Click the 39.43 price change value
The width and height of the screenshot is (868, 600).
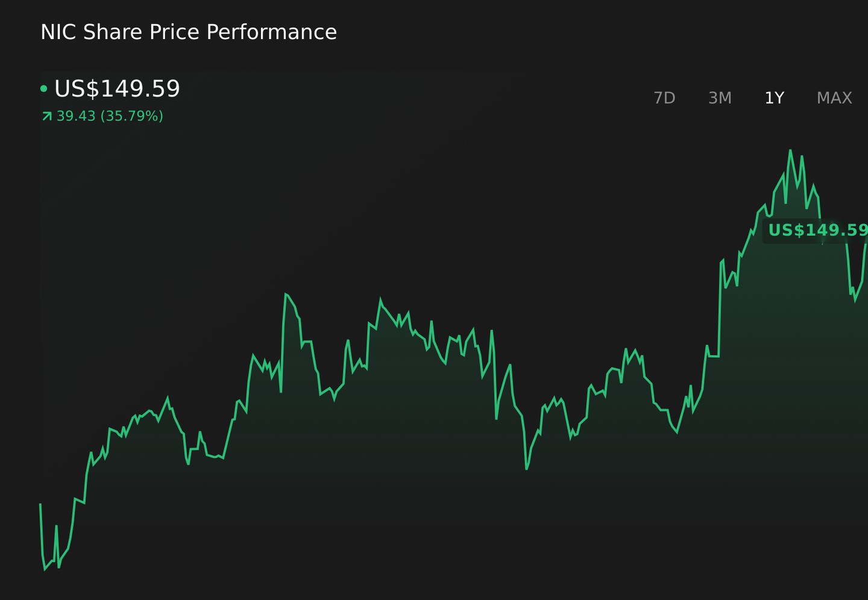coord(76,116)
